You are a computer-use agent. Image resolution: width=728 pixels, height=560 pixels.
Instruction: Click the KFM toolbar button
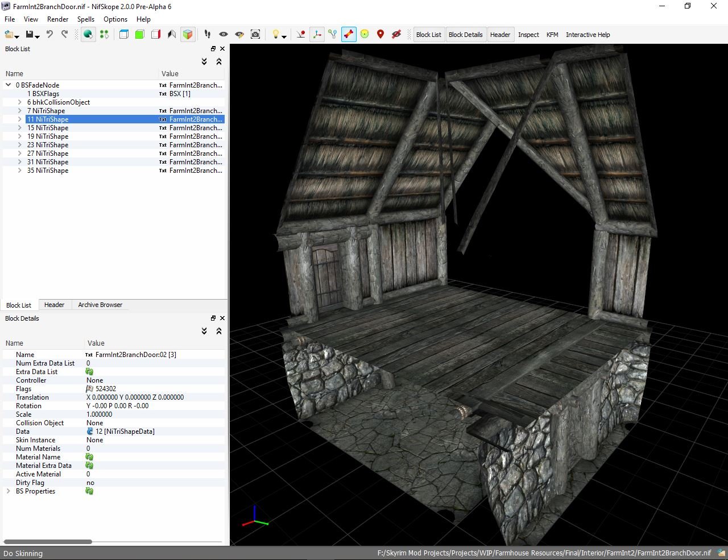point(552,35)
